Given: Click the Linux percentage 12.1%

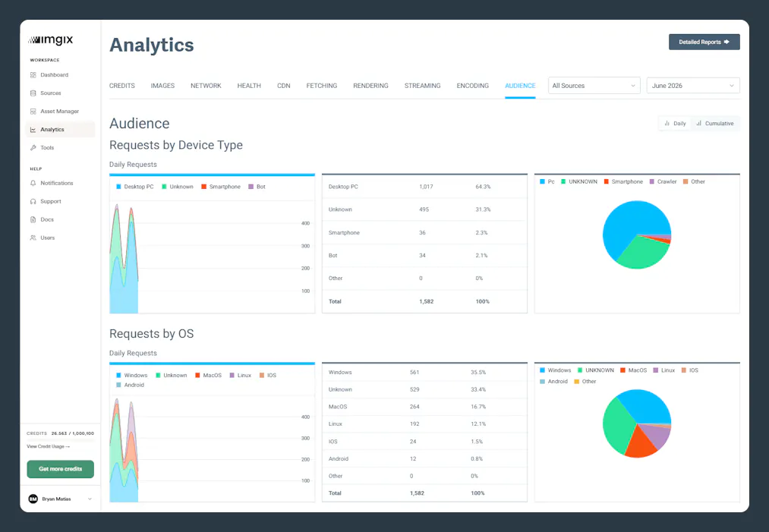Looking at the screenshot, I should click(x=478, y=423).
